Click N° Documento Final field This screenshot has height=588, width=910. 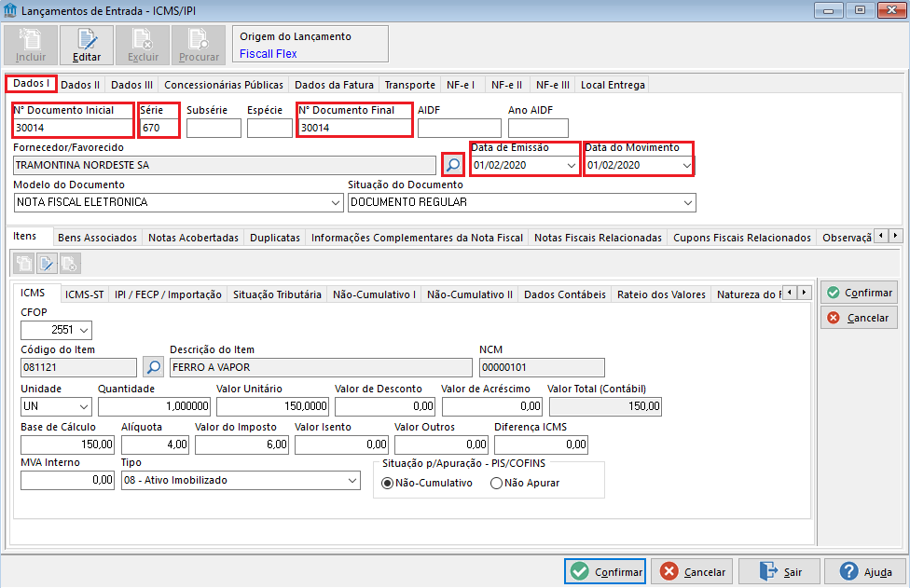click(x=354, y=128)
